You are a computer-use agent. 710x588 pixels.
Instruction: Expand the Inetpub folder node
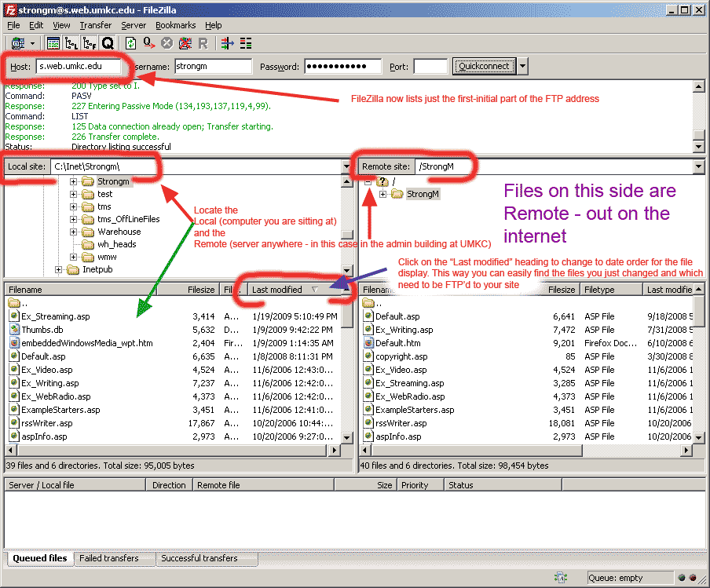(x=58, y=270)
